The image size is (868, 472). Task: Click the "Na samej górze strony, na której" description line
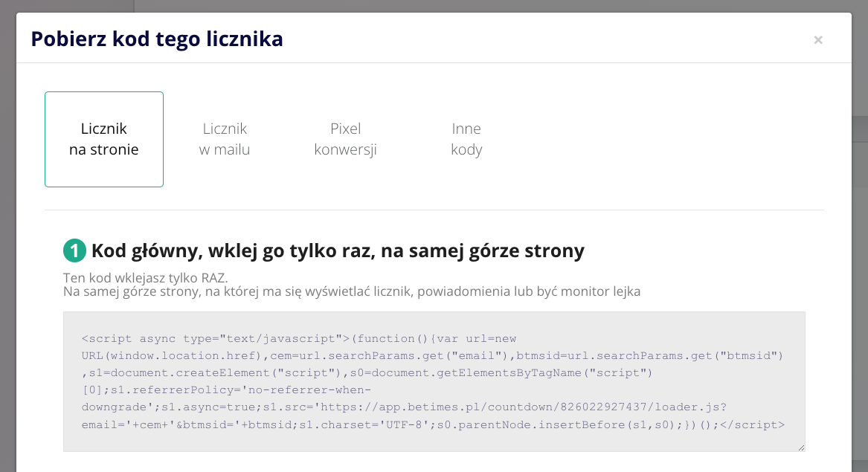(352, 291)
